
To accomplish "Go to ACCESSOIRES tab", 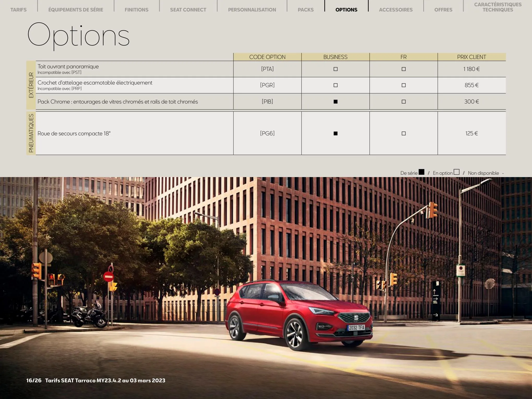I will click(x=396, y=10).
